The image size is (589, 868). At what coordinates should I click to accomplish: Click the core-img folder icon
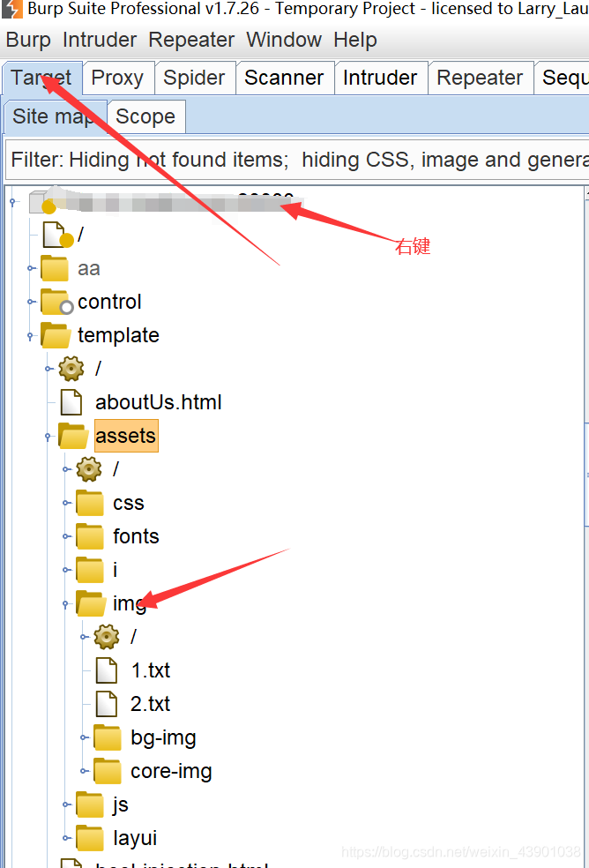[x=108, y=771]
